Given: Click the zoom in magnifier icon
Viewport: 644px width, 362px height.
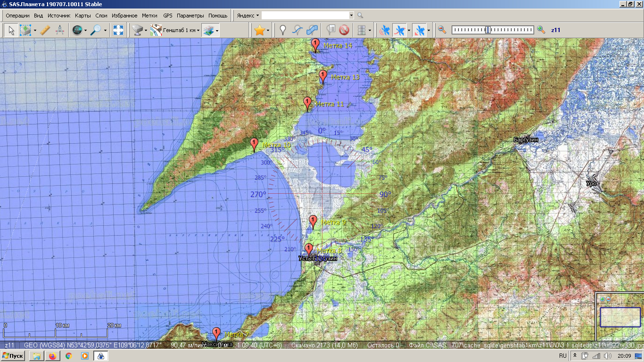Looking at the screenshot, I should pos(541,30).
